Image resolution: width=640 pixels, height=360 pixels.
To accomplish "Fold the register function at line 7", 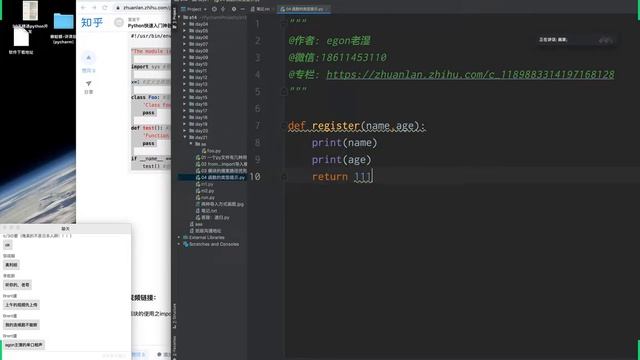I will pos(284,126).
